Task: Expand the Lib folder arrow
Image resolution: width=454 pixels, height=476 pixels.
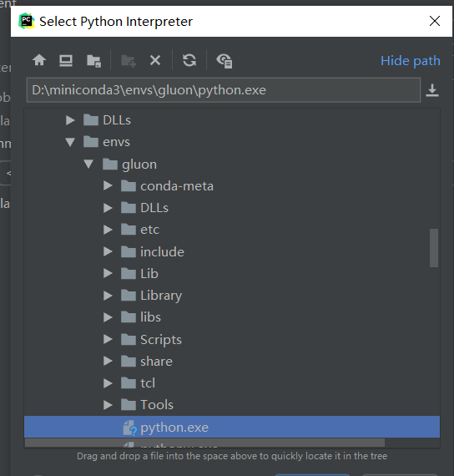Action: [x=108, y=274]
